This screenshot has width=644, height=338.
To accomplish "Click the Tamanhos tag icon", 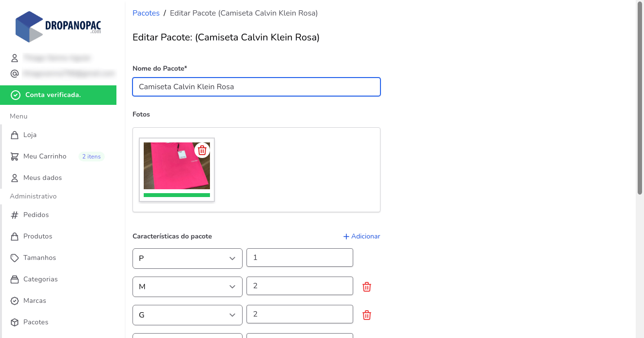I will (15, 258).
